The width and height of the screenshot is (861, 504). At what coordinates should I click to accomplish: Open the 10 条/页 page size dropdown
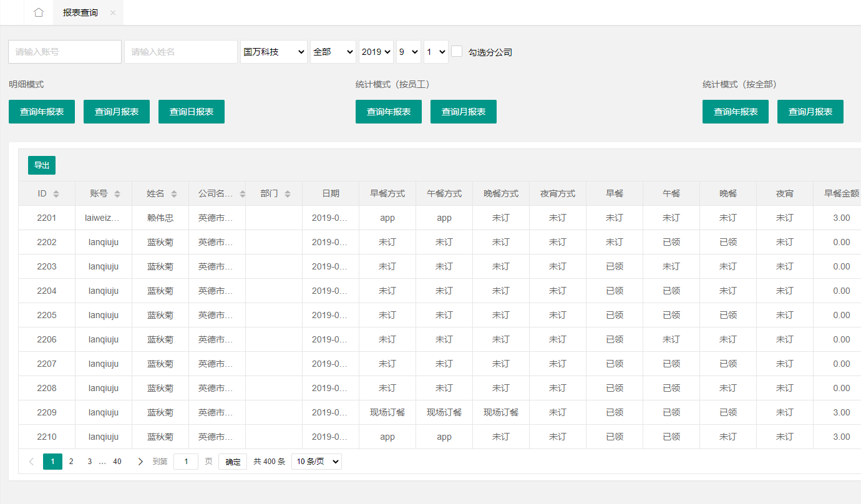coord(316,462)
